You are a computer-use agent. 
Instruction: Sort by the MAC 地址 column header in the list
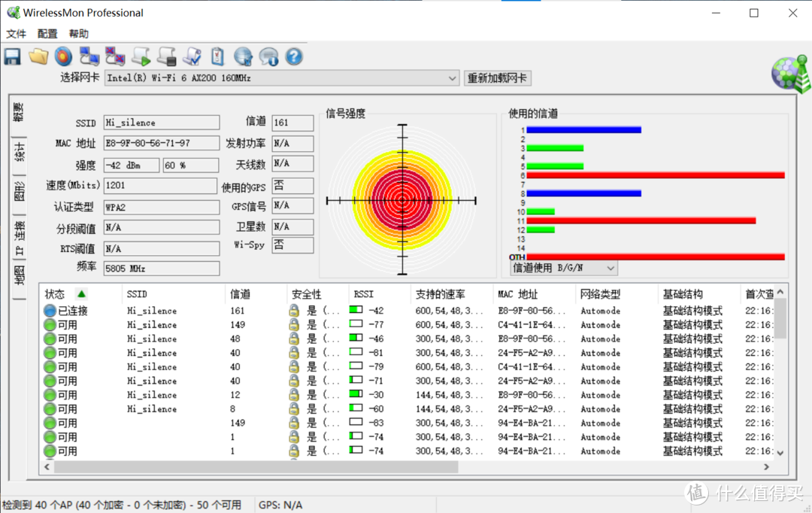[x=535, y=294]
